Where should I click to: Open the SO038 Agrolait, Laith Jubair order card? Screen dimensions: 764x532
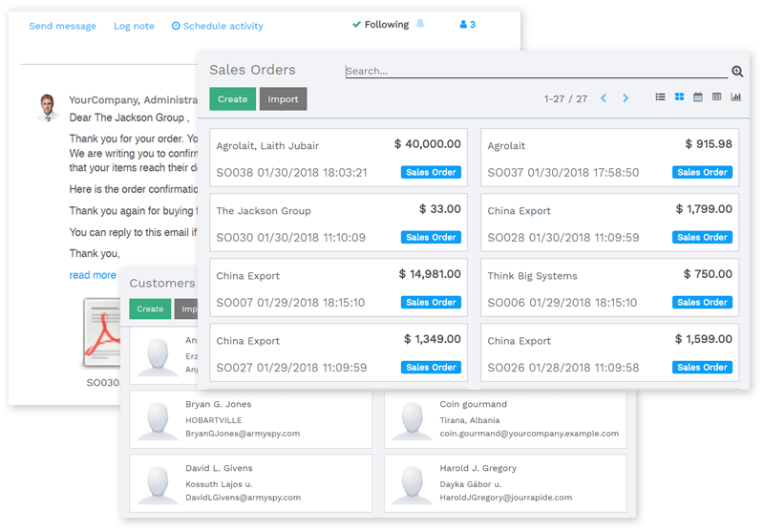click(x=338, y=159)
